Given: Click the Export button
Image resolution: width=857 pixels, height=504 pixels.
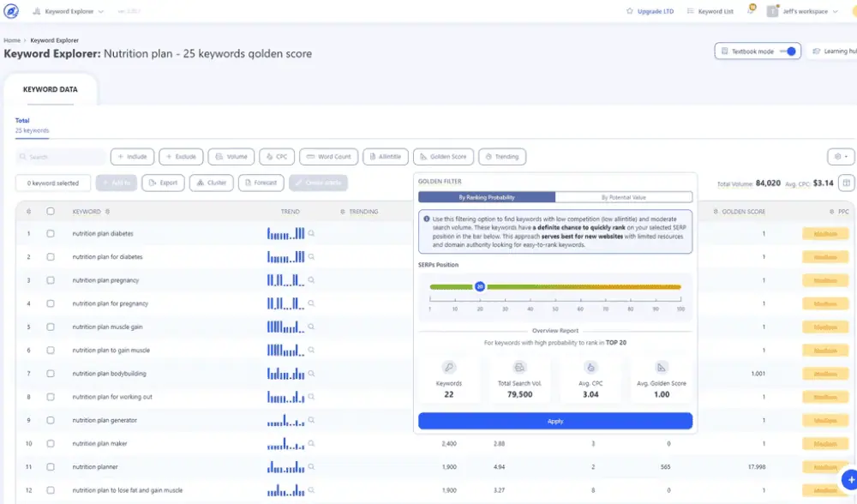Looking at the screenshot, I should 163,183.
